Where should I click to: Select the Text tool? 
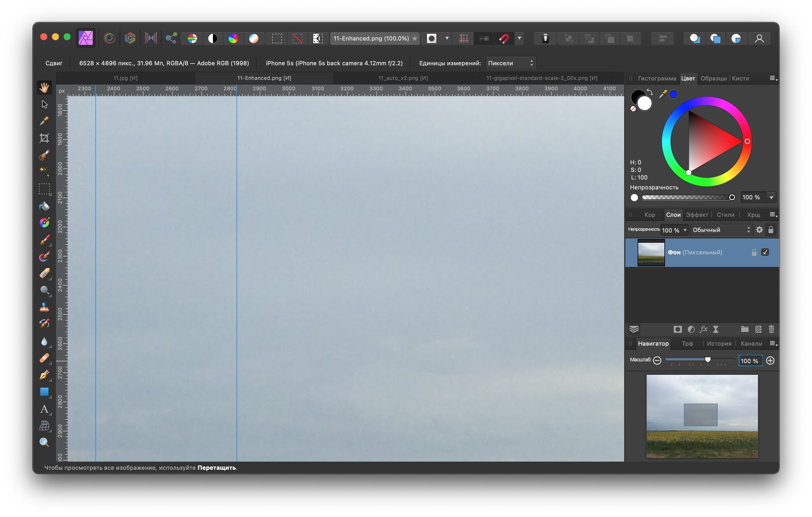coord(44,409)
